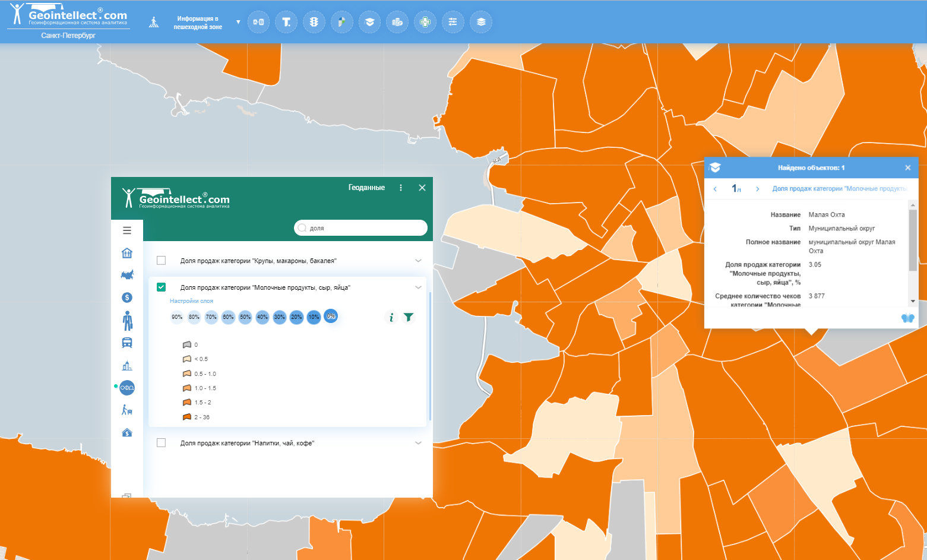Set layer transparency to 30%

tap(280, 317)
